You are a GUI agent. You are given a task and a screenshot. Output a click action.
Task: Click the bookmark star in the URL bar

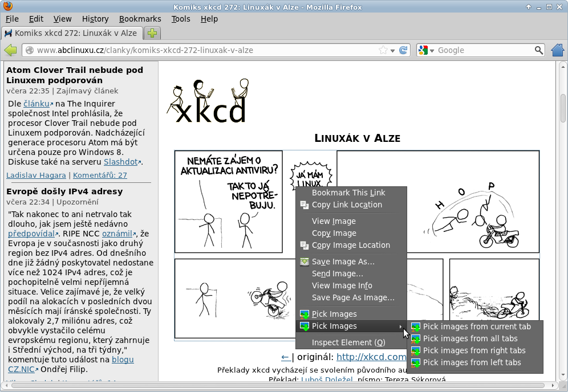tap(383, 50)
